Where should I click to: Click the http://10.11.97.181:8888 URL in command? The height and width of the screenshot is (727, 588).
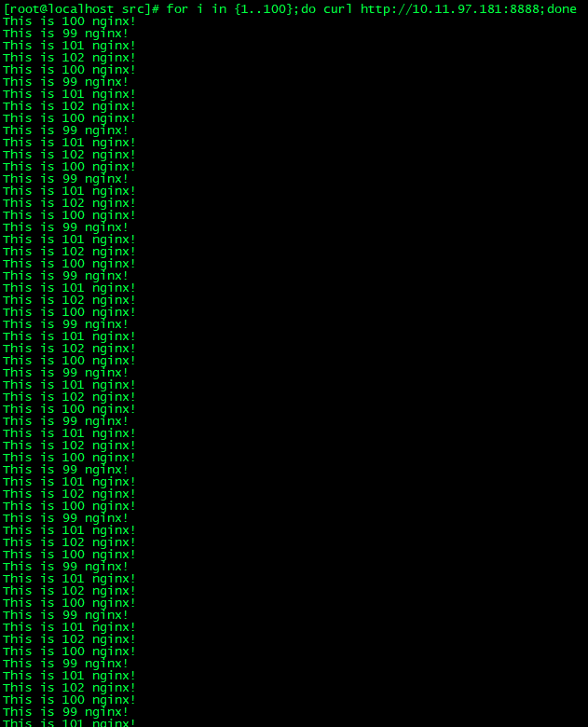[449, 8]
